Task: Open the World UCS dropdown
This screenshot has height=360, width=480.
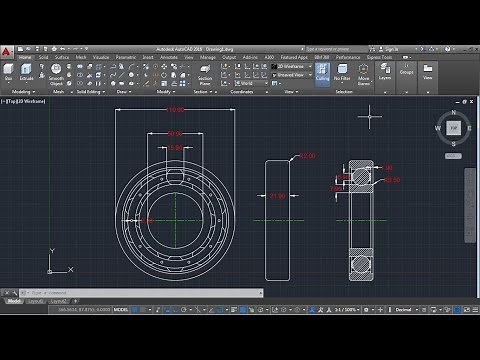Action: (x=252, y=83)
